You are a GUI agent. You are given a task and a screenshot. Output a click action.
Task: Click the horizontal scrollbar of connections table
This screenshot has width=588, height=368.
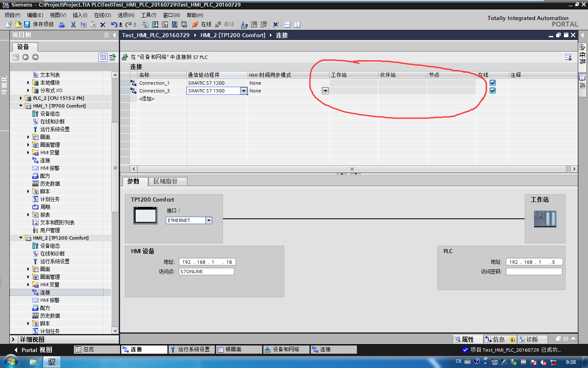click(352, 169)
